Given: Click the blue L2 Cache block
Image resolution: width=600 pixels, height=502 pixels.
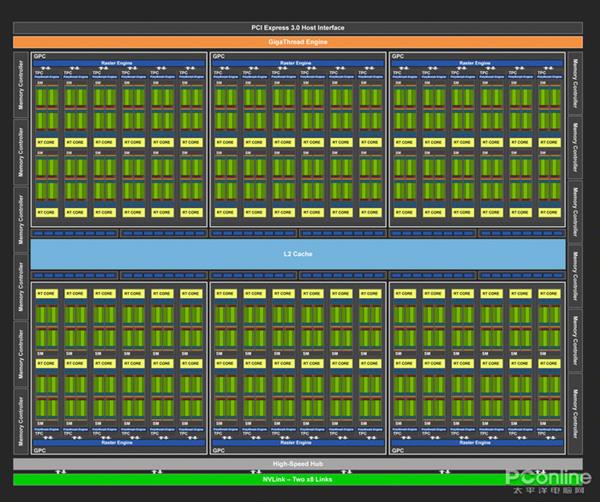Looking at the screenshot, I should coord(299,254).
